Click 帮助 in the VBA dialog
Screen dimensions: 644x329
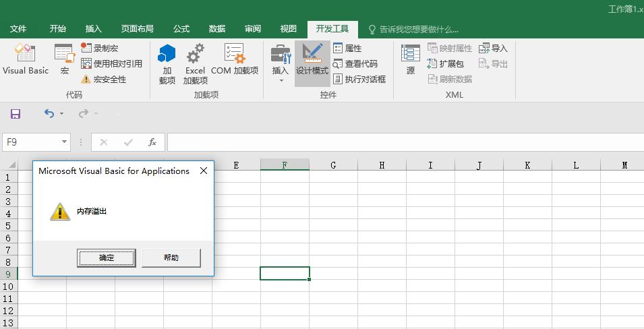pos(171,258)
